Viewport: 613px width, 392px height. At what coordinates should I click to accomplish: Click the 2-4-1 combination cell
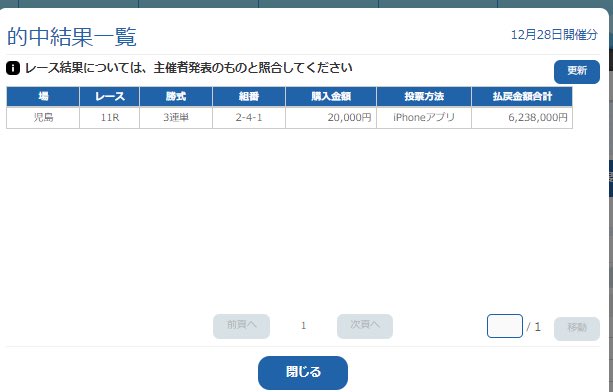pyautogui.click(x=249, y=117)
